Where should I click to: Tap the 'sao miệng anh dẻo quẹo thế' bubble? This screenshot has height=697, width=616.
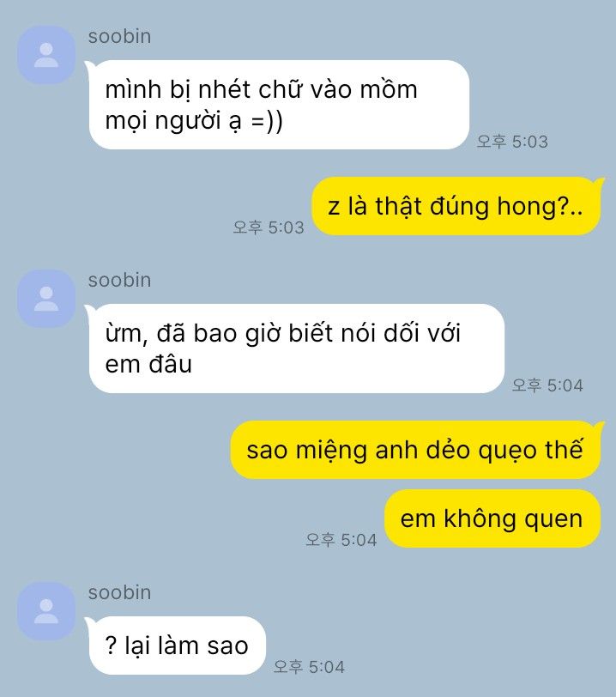[416, 450]
